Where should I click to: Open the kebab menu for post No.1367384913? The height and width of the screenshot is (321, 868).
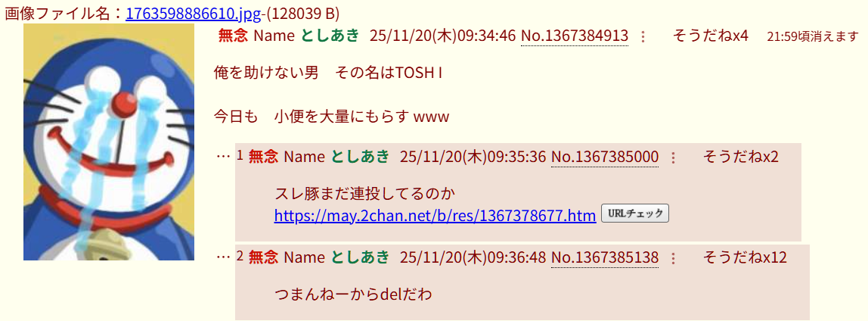point(642,36)
